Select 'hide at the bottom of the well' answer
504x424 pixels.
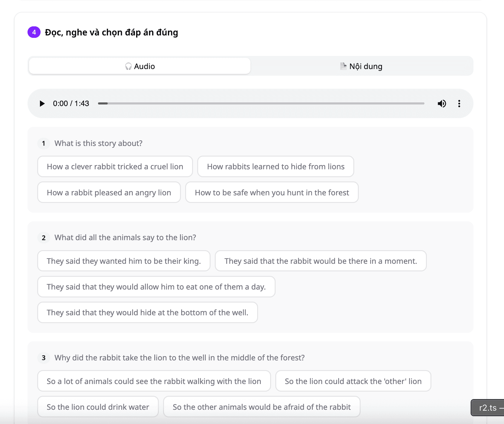148,312
